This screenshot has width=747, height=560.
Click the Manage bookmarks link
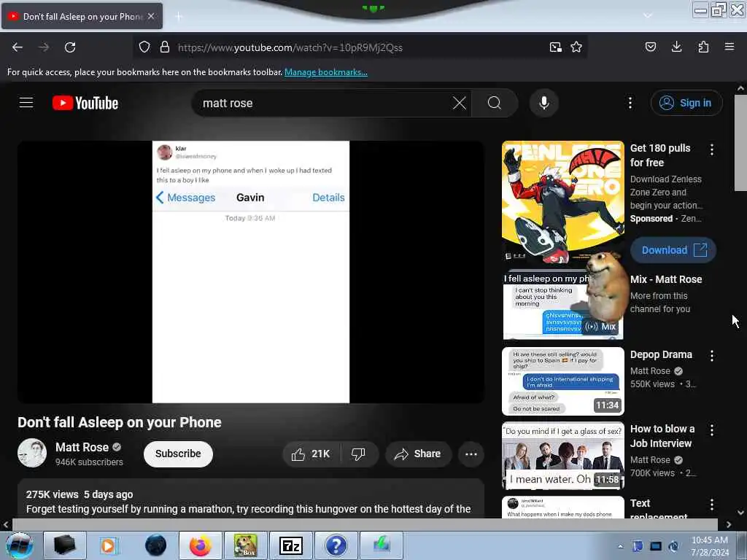pyautogui.click(x=326, y=72)
